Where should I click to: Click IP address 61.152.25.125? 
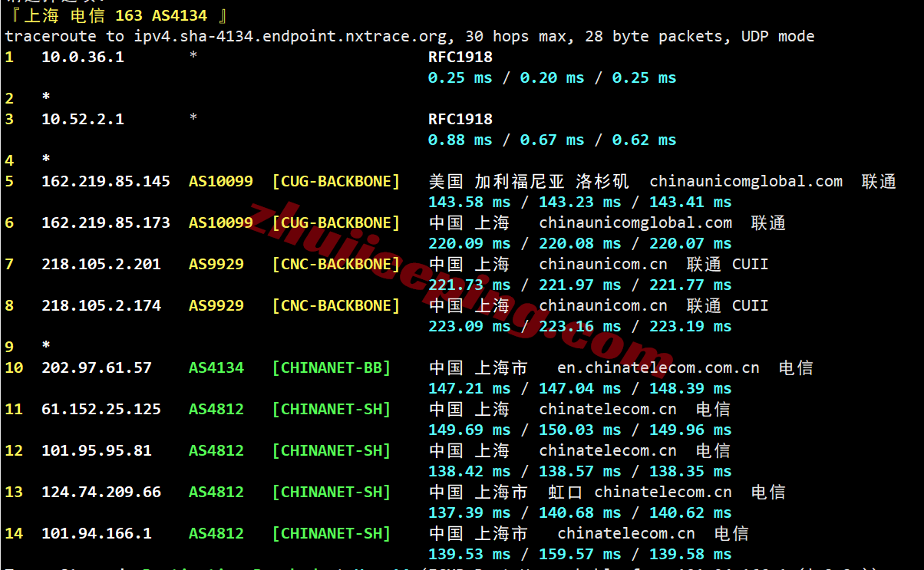coord(101,409)
